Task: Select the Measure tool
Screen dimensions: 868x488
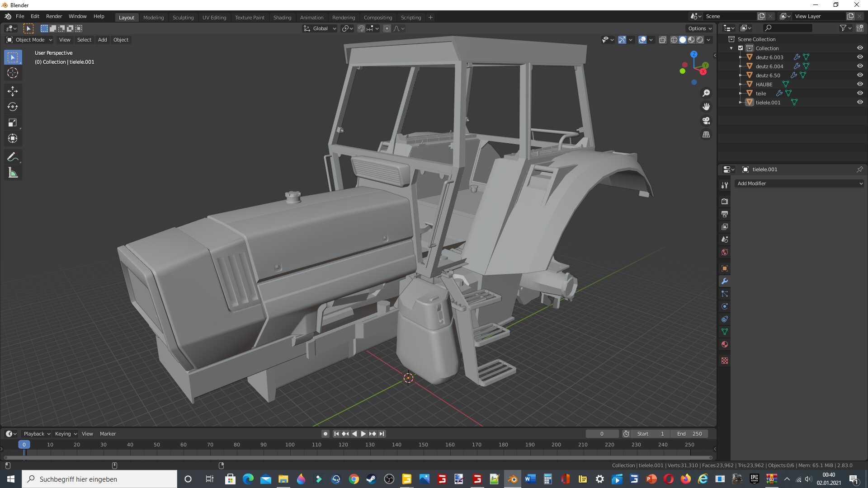Action: coord(13,173)
